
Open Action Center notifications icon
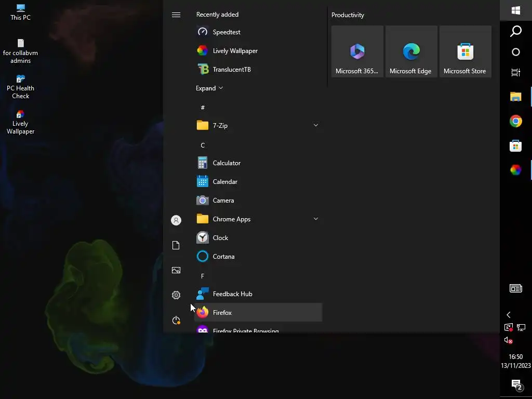tap(516, 385)
